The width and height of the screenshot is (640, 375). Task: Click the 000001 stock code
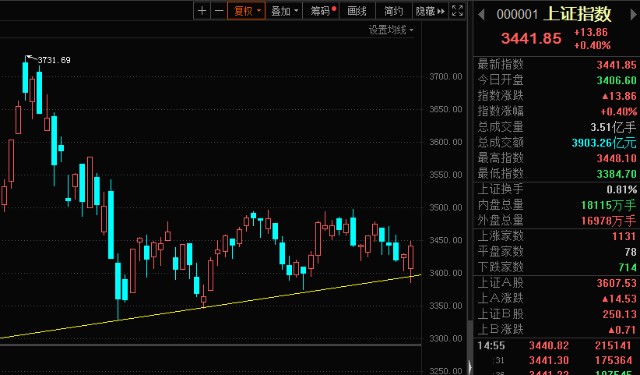517,15
